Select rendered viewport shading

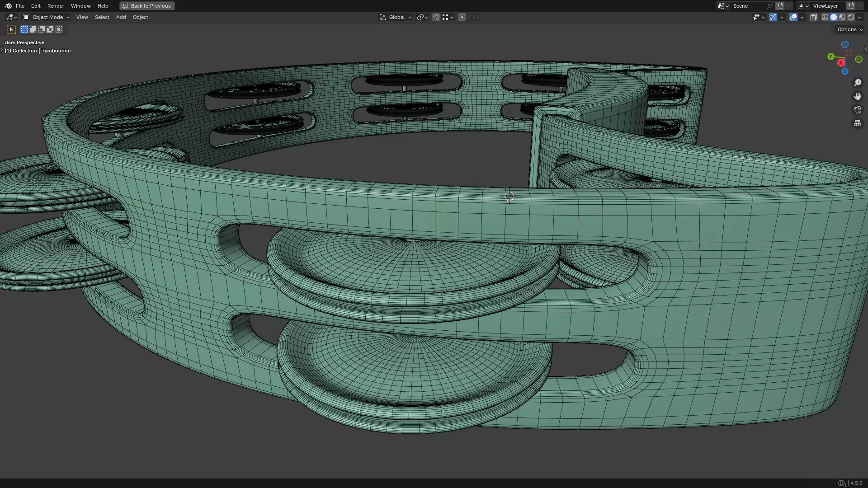point(851,17)
